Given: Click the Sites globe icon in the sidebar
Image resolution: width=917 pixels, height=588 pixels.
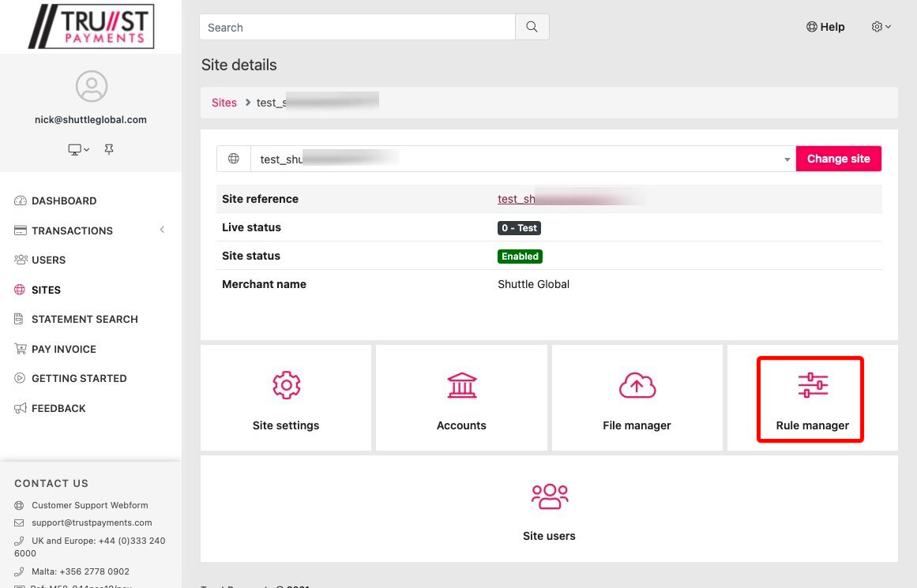Looking at the screenshot, I should pyautogui.click(x=20, y=290).
